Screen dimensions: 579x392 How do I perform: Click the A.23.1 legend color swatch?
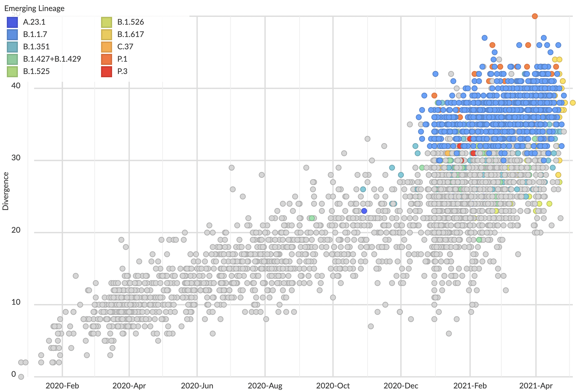pyautogui.click(x=12, y=22)
